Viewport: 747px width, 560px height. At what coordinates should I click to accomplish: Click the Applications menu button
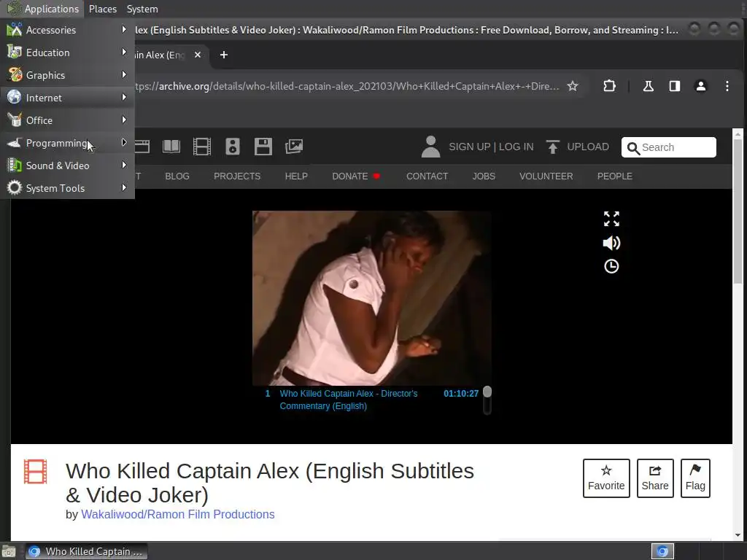coord(42,9)
